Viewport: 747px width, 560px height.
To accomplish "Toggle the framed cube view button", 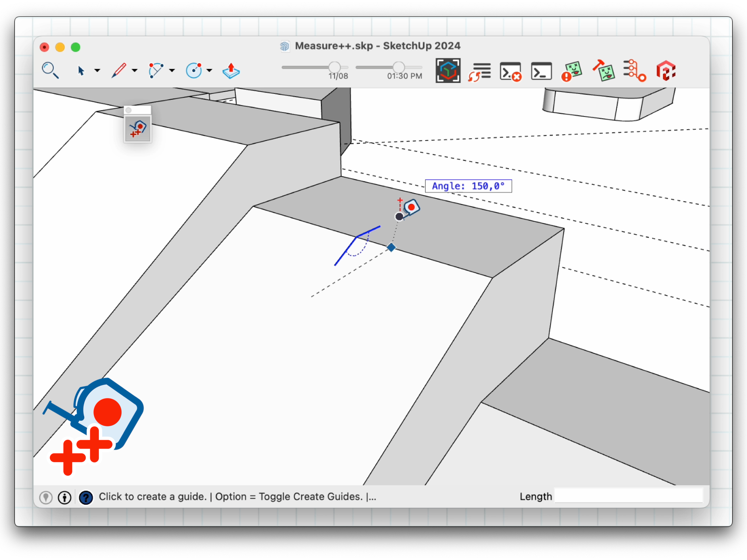I will click(448, 71).
